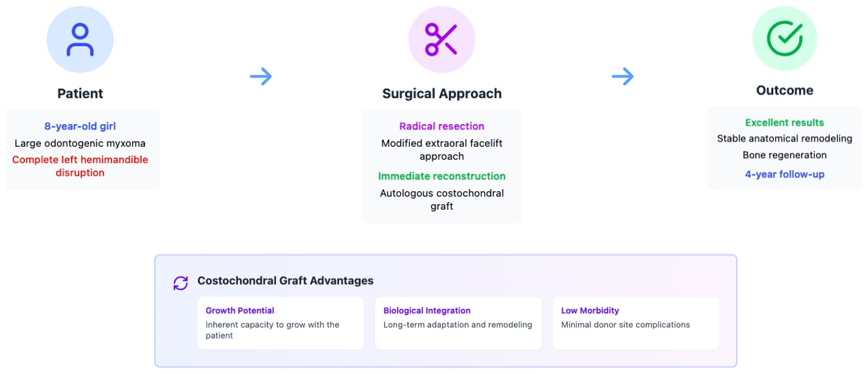
Task: Click the scissors Surgical Approach icon
Action: tap(441, 40)
